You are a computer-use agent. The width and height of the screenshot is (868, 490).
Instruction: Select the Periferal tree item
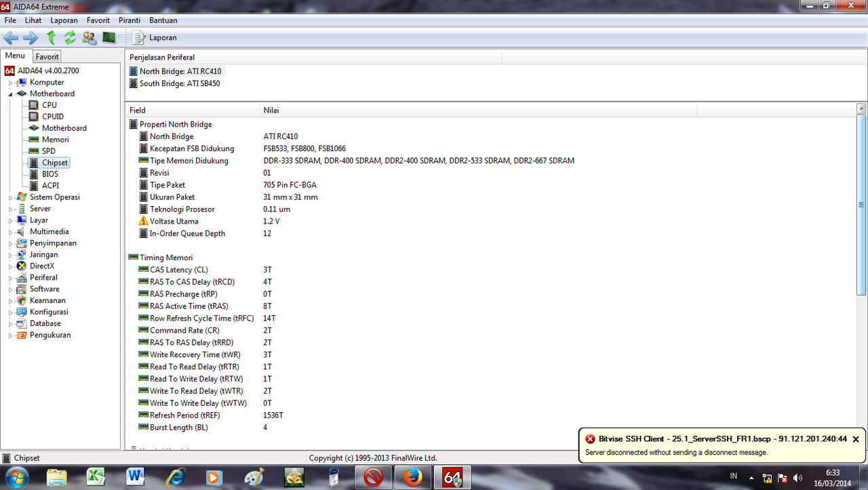[x=43, y=278]
